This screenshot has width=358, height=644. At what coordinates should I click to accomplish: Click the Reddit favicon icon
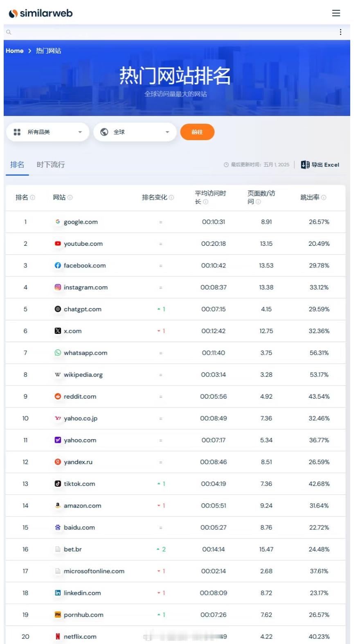click(x=58, y=396)
